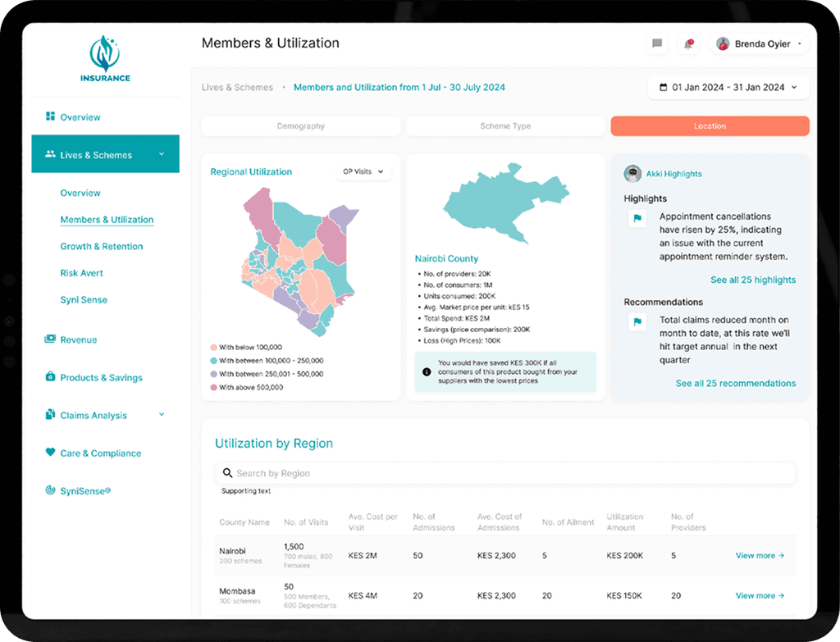Image resolution: width=840 pixels, height=642 pixels.
Task: Open the chat messages icon in header
Action: 657,43
